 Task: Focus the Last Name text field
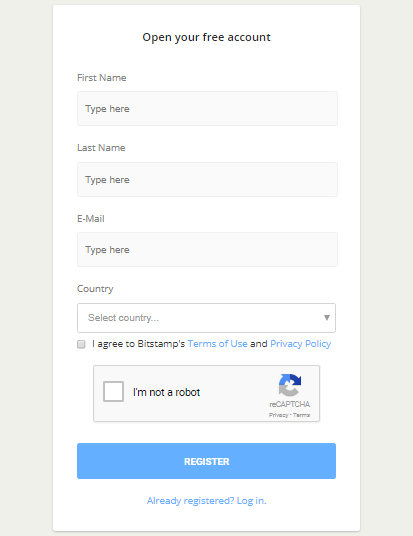(x=207, y=179)
